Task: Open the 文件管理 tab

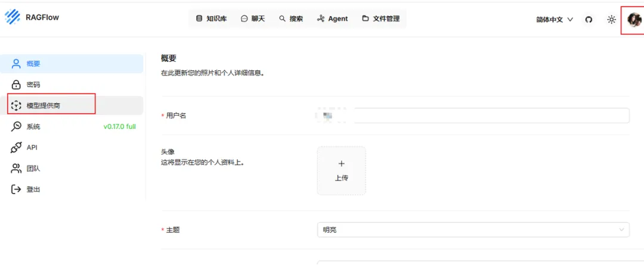Action: point(380,18)
